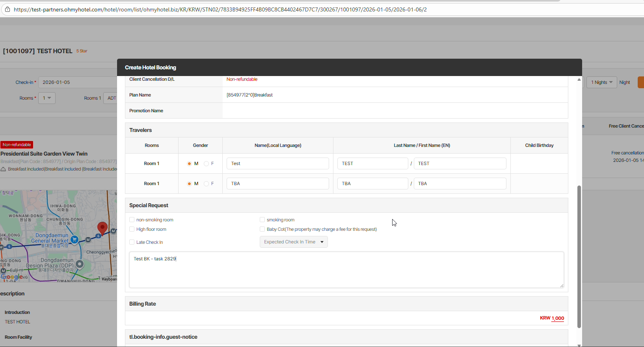
Task: Click the modal scrollbar down arrow
Action: (x=579, y=345)
